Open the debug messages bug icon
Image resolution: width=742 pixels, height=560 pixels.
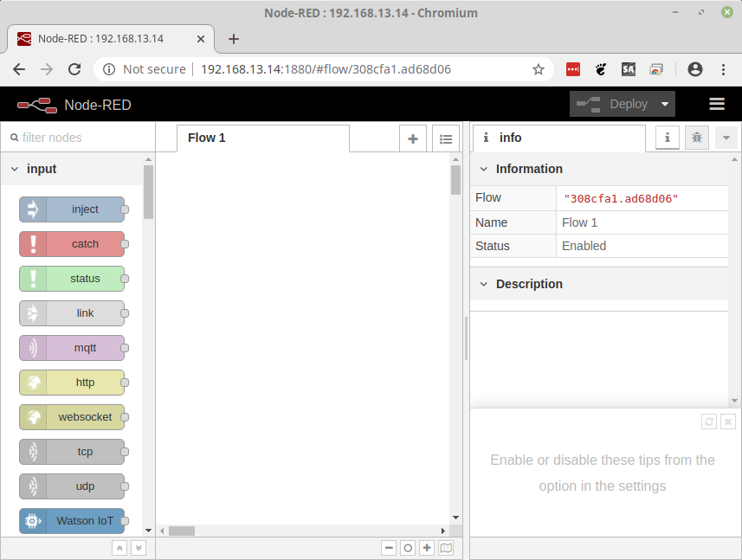(697, 138)
